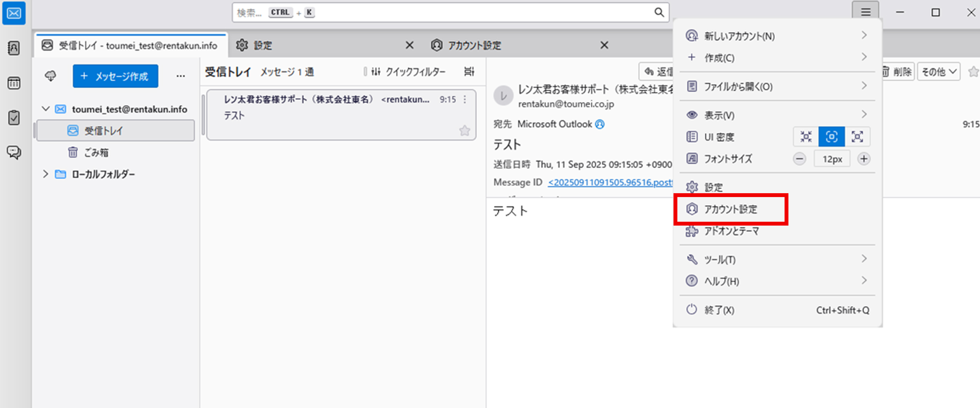Select compact UI density
The image size is (980, 408).
click(x=806, y=137)
